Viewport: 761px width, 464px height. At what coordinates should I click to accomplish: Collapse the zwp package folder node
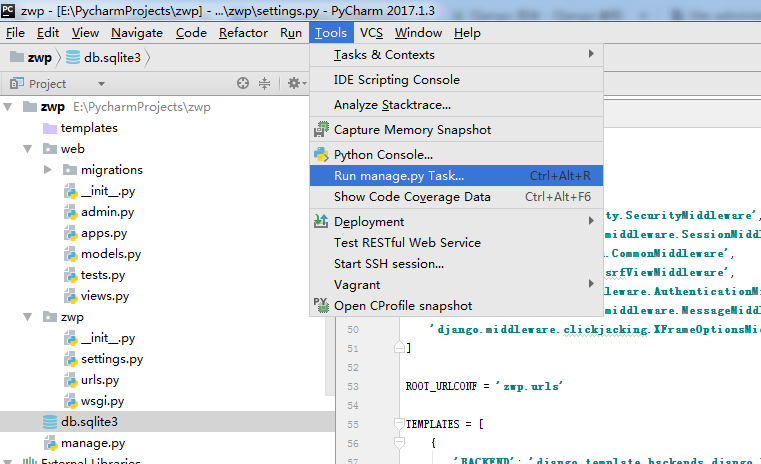click(28, 317)
